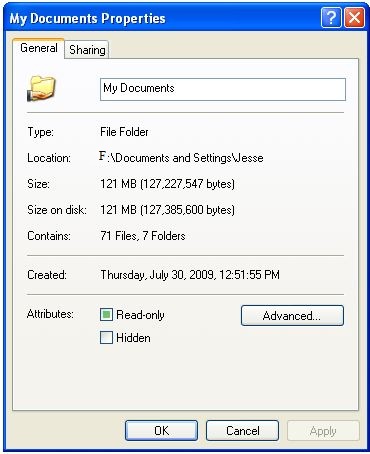This screenshot has height=454, width=370.
Task: Click the greyed-out Apply button
Action: 323,431
